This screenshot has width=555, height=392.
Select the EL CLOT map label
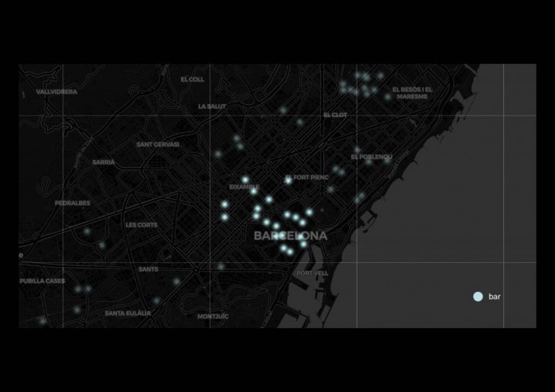point(335,115)
